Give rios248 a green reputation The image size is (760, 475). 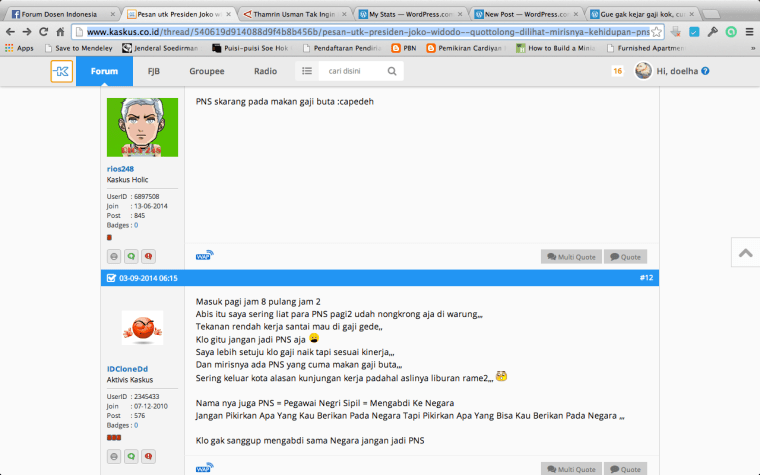(131, 256)
